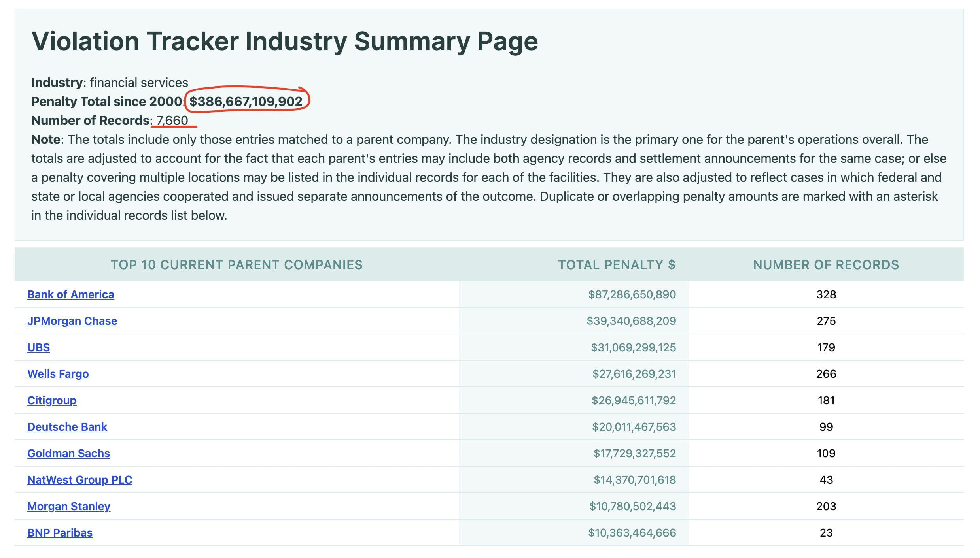
Task: Click the record count 43
Action: (826, 480)
